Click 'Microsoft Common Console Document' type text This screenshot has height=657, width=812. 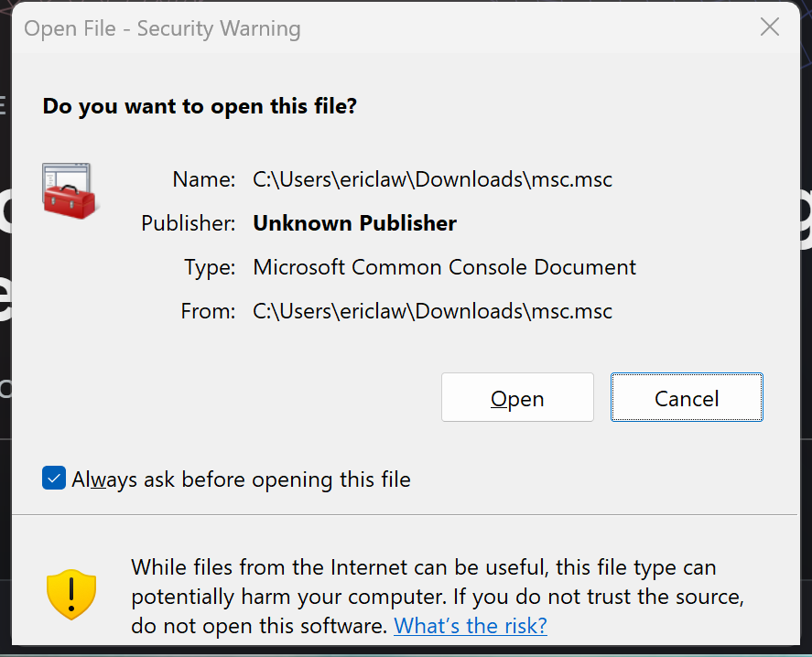pyautogui.click(x=444, y=267)
